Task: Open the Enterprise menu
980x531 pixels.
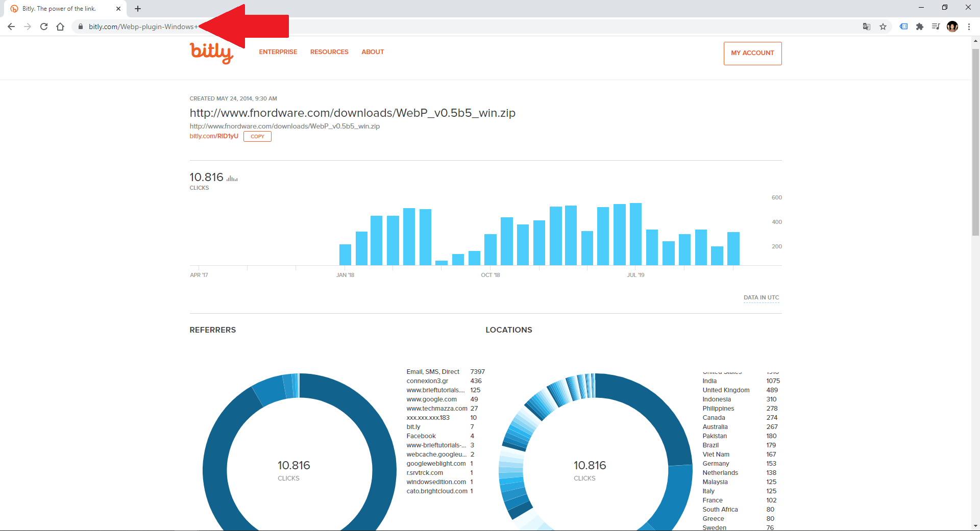Action: pos(278,52)
